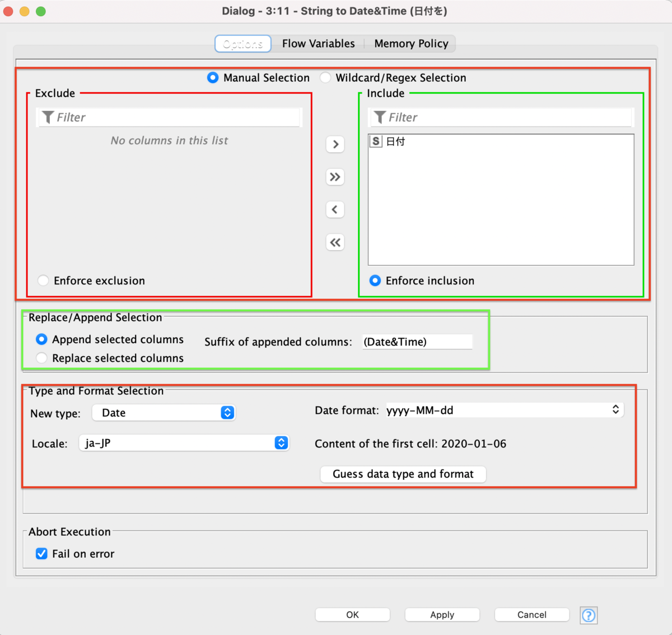Open the Date format combo box

[504, 410]
